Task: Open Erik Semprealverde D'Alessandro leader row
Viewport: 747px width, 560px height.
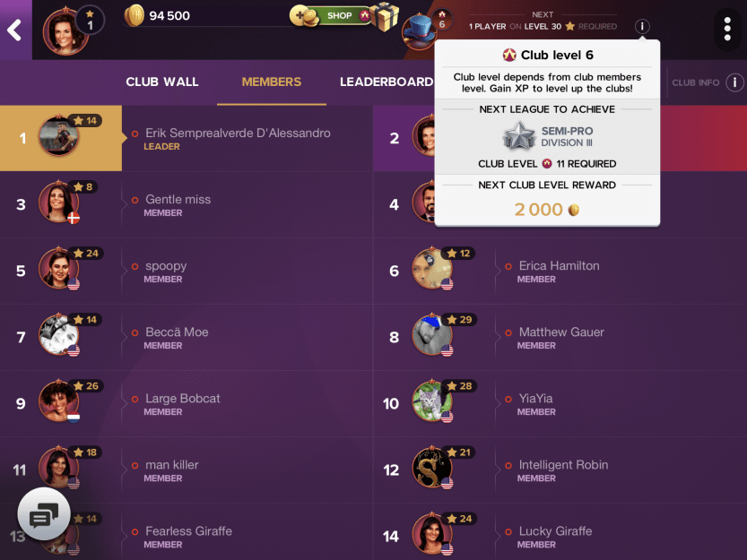Action: [x=187, y=138]
